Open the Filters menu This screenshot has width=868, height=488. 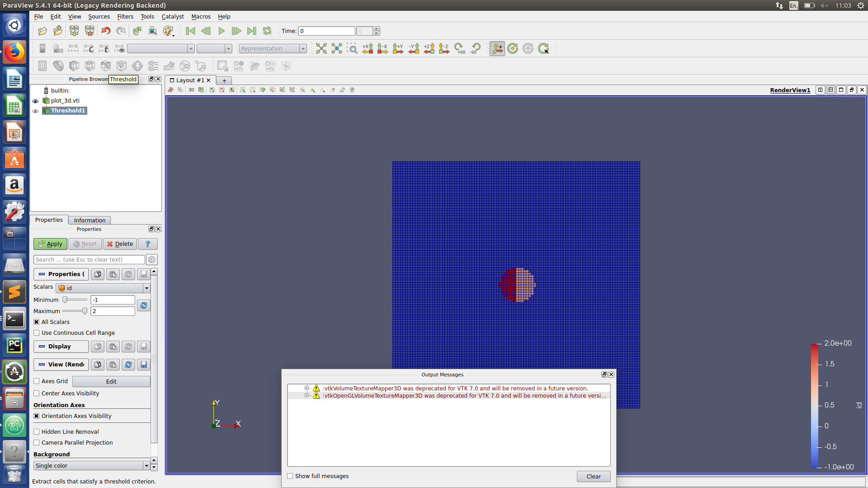[x=125, y=17]
